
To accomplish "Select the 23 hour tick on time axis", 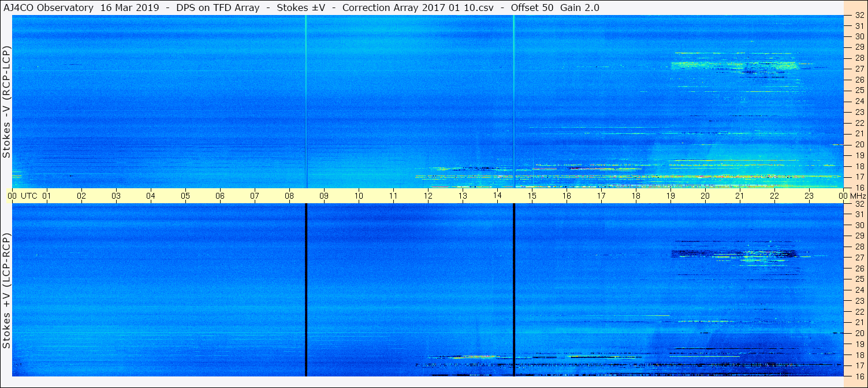I will tap(809, 196).
